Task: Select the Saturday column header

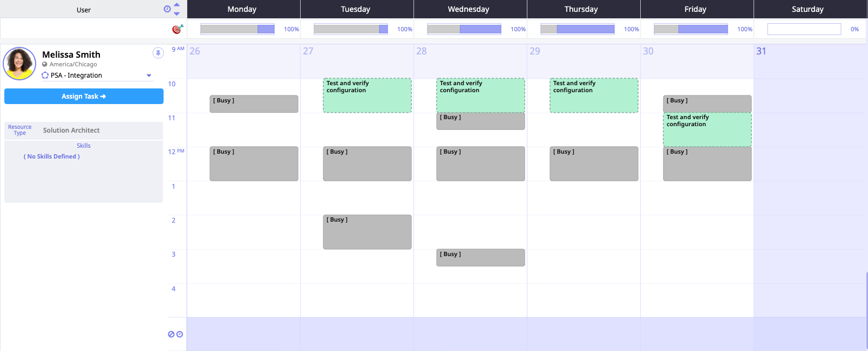Action: point(807,9)
